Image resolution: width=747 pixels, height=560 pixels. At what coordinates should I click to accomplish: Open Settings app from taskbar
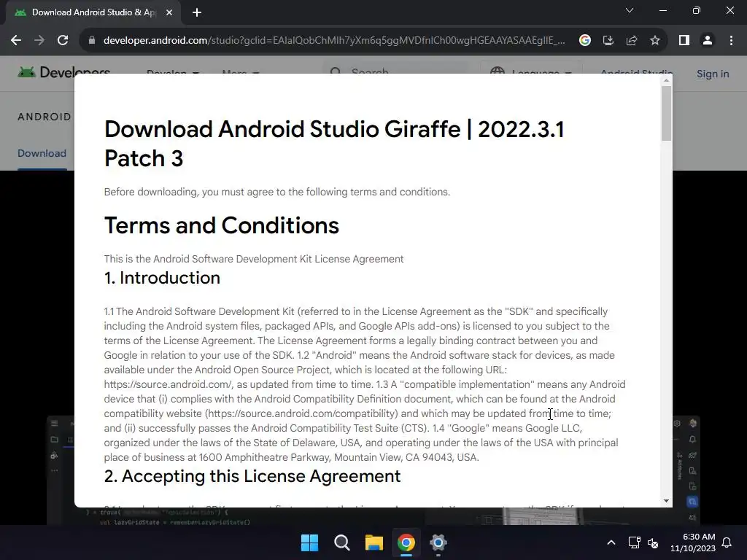click(438, 542)
